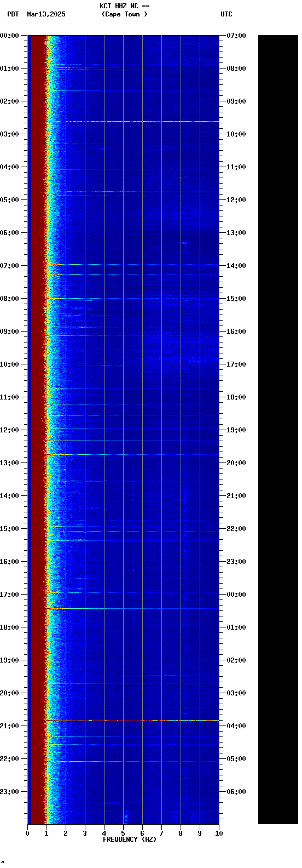Viewport: 302px width, 868px height.
Task: Click the frequency axis tick label 5
Action: tap(123, 833)
